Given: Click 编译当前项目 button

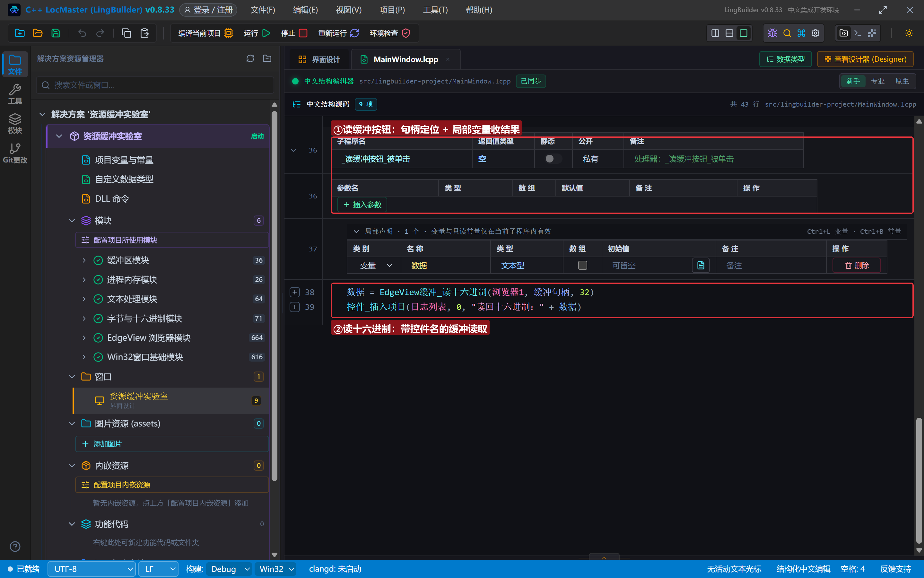Looking at the screenshot, I should tap(205, 33).
